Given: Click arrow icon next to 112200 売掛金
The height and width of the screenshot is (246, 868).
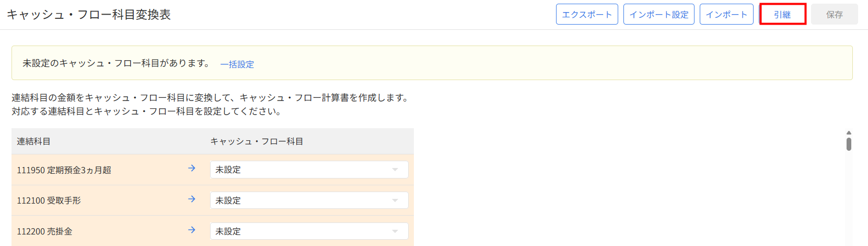Looking at the screenshot, I should click(192, 230).
